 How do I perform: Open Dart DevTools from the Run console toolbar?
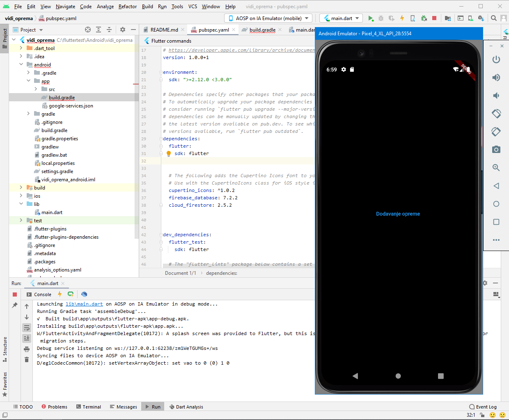click(x=84, y=294)
